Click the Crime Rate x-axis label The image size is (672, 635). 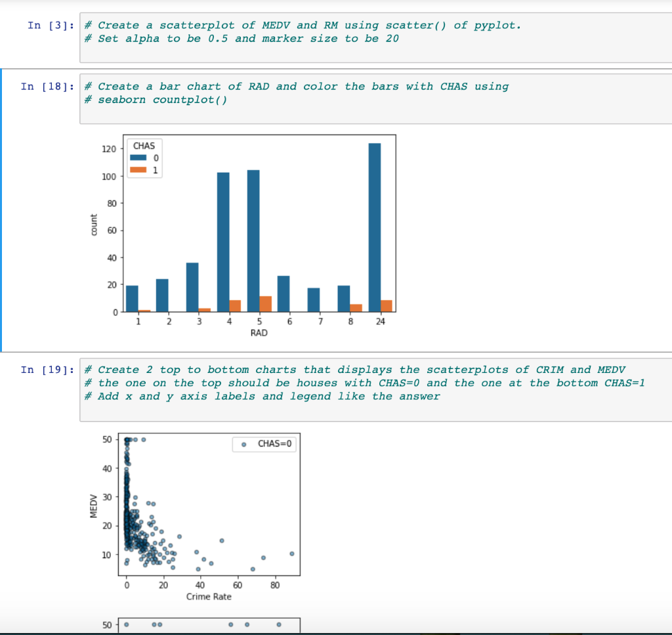click(209, 597)
